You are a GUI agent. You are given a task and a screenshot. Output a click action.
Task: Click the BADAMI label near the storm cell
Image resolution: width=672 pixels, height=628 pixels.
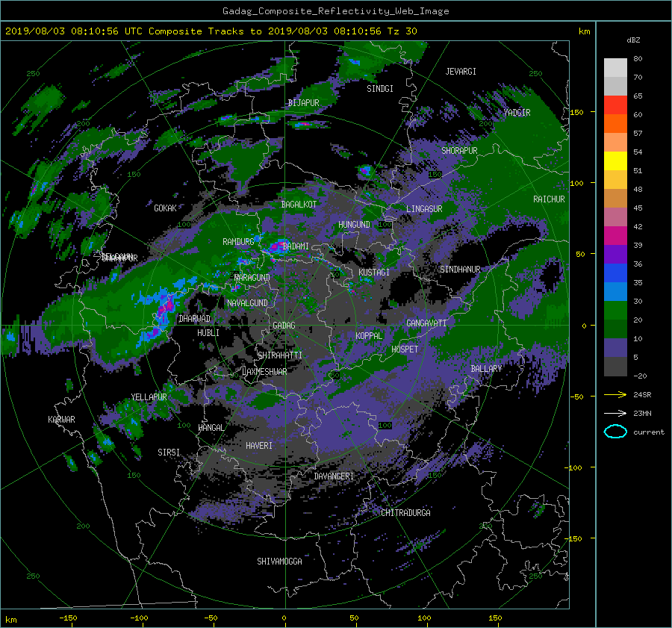pos(296,246)
